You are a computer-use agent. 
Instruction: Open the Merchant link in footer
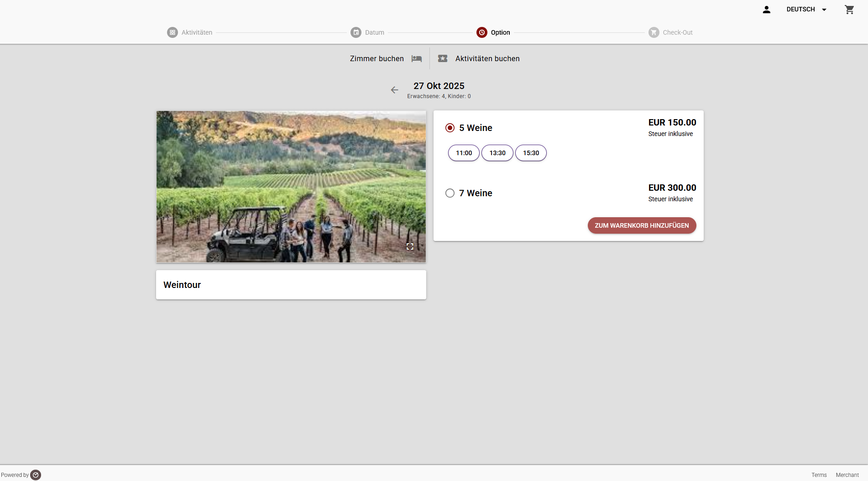point(847,475)
